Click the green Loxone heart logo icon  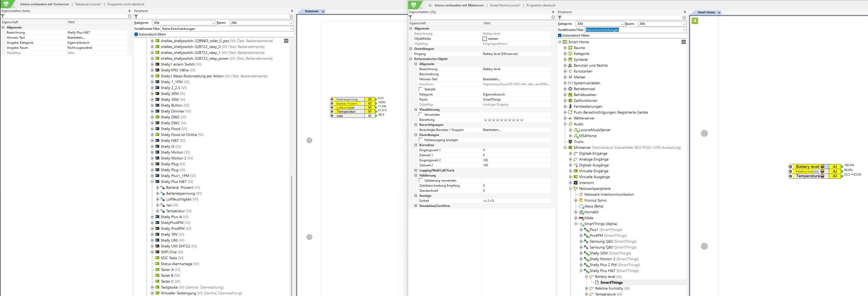tap(6, 4)
